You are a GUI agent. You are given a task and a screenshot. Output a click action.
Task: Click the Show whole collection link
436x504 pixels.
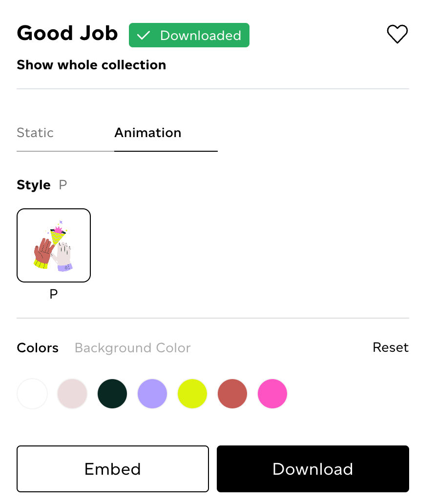tap(91, 65)
